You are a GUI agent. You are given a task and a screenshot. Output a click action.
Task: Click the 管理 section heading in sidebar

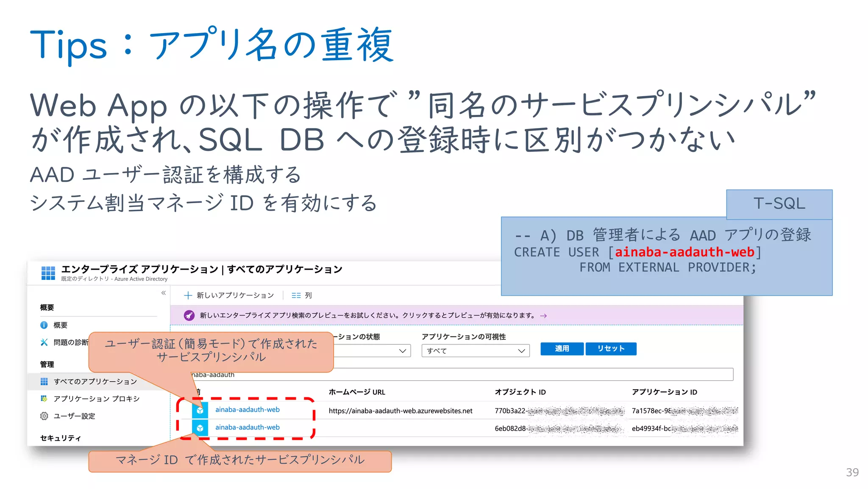tap(47, 364)
